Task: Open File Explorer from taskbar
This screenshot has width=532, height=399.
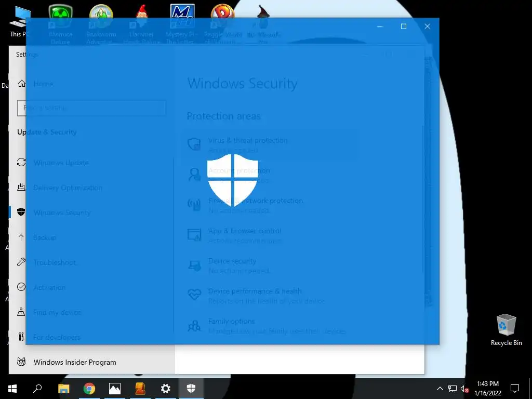Action: [x=63, y=389]
